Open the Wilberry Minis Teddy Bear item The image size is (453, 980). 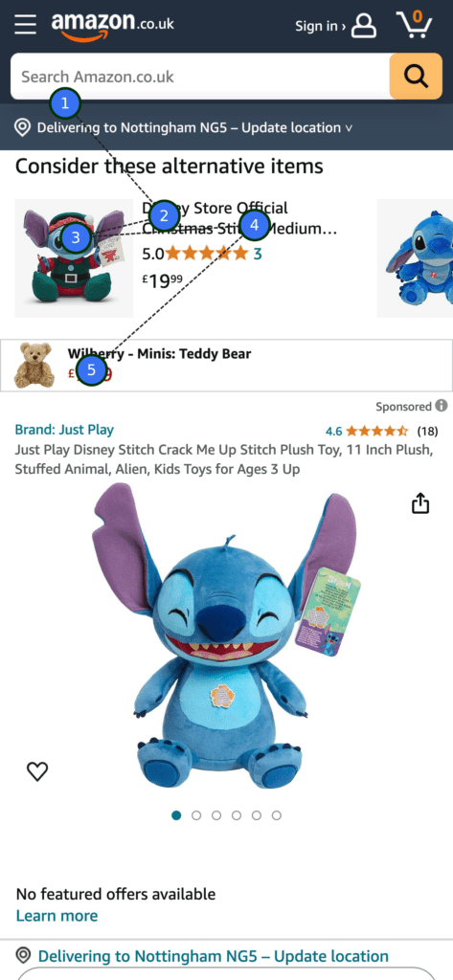point(226,365)
